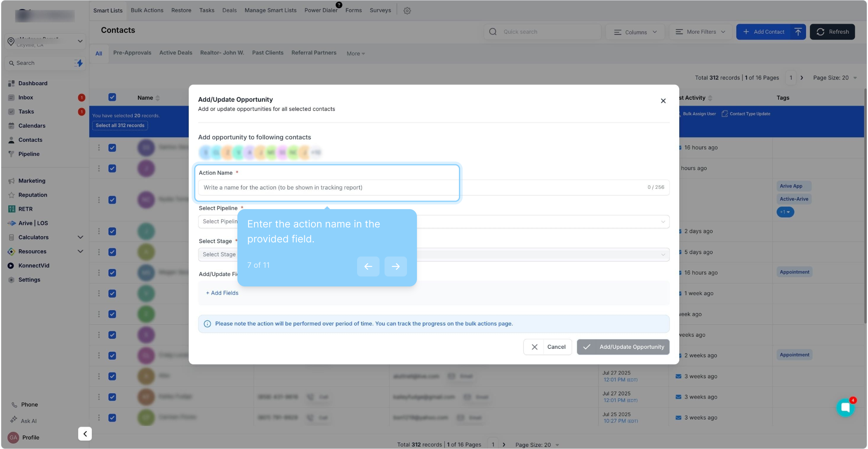868x449 pixels.
Task: Click the + Add Fields link
Action: (x=222, y=293)
